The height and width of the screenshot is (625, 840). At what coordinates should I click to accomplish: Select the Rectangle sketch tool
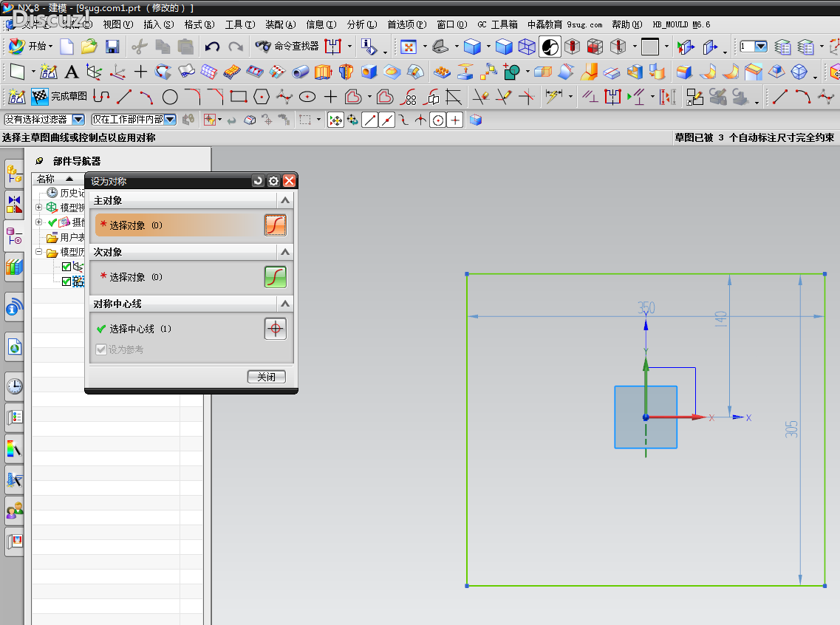pyautogui.click(x=239, y=97)
